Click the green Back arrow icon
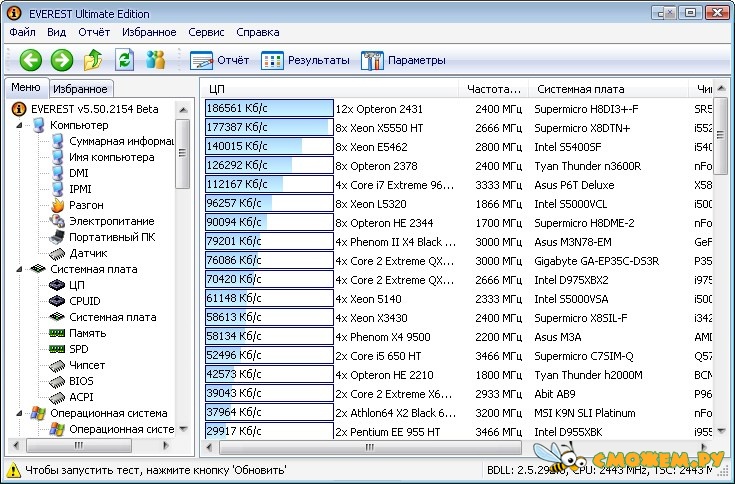 31,60
